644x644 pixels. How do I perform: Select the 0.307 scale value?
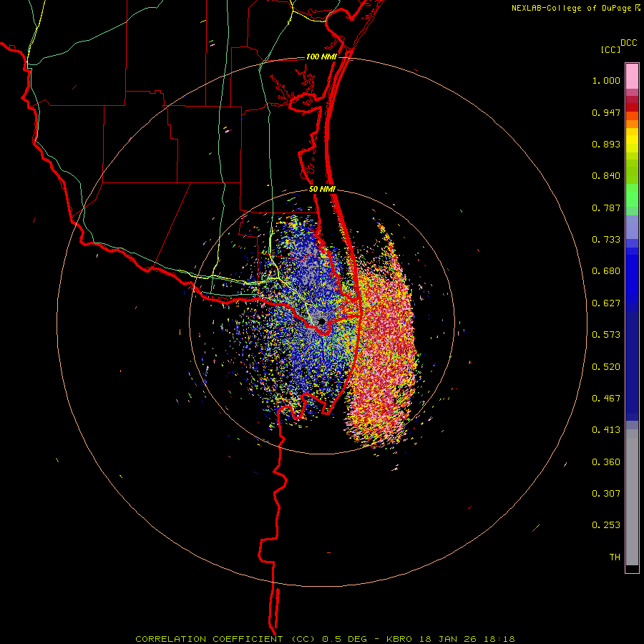[x=606, y=494]
